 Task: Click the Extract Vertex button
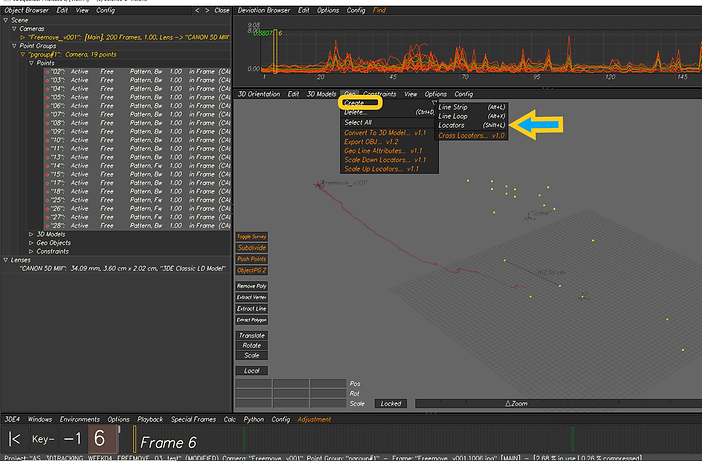pyautogui.click(x=252, y=297)
